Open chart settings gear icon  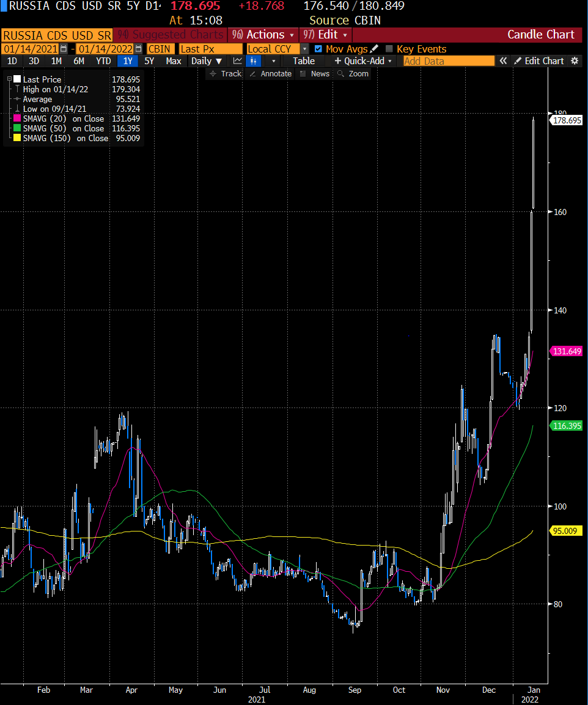[575, 60]
